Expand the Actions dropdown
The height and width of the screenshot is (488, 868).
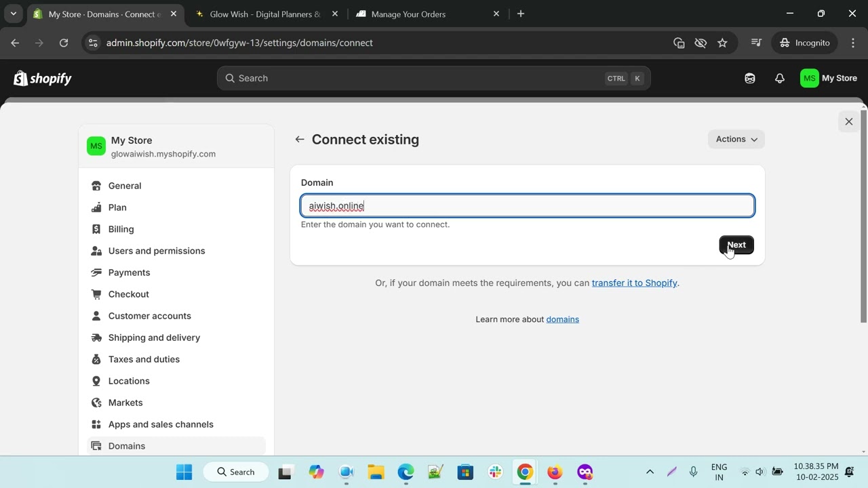tap(736, 139)
